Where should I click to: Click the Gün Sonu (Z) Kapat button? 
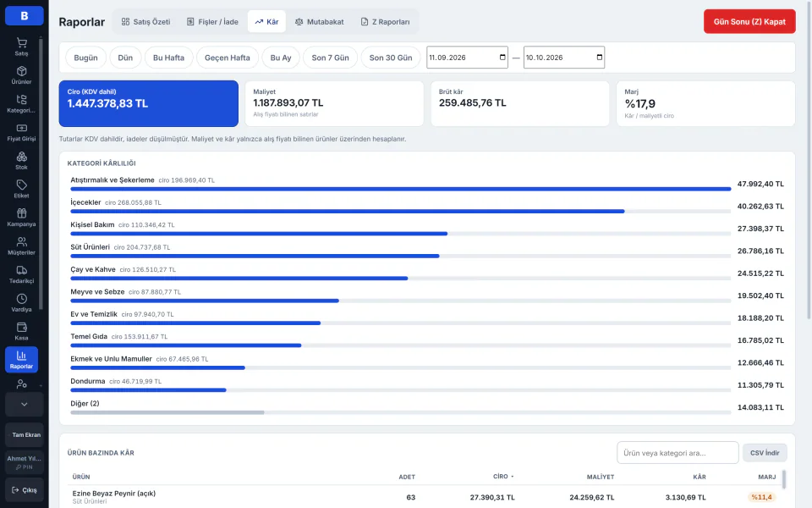point(749,21)
